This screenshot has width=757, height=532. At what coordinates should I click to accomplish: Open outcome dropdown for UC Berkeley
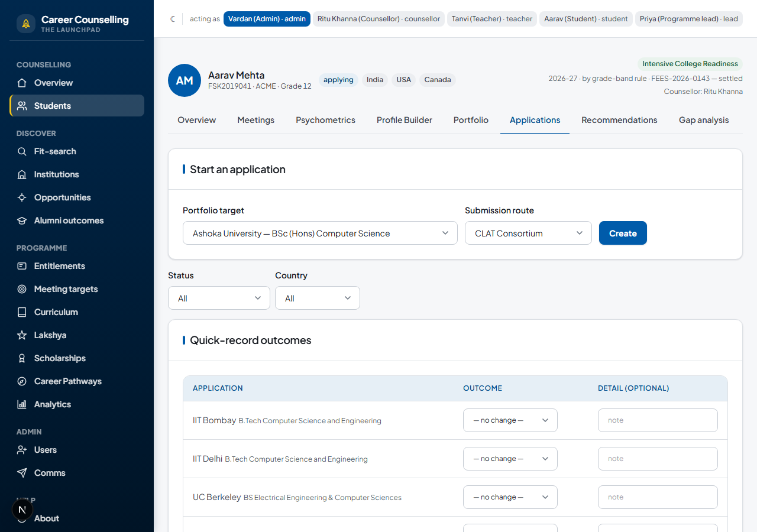pyautogui.click(x=510, y=497)
